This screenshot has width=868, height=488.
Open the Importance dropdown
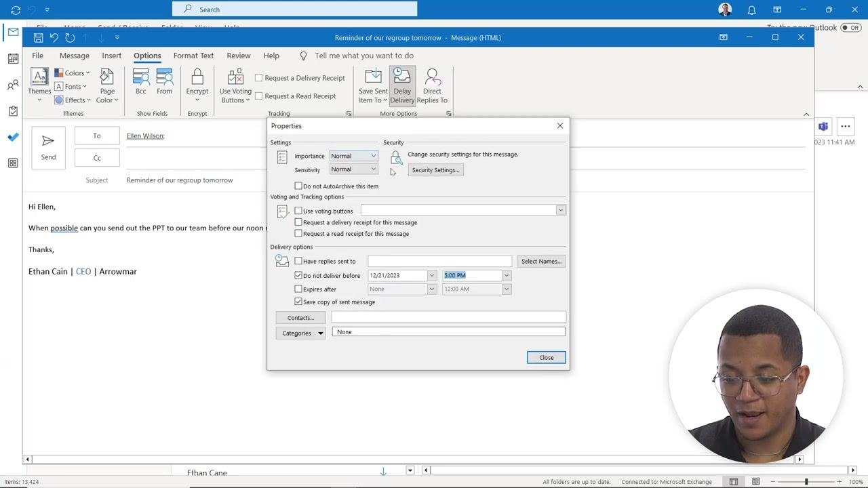373,156
